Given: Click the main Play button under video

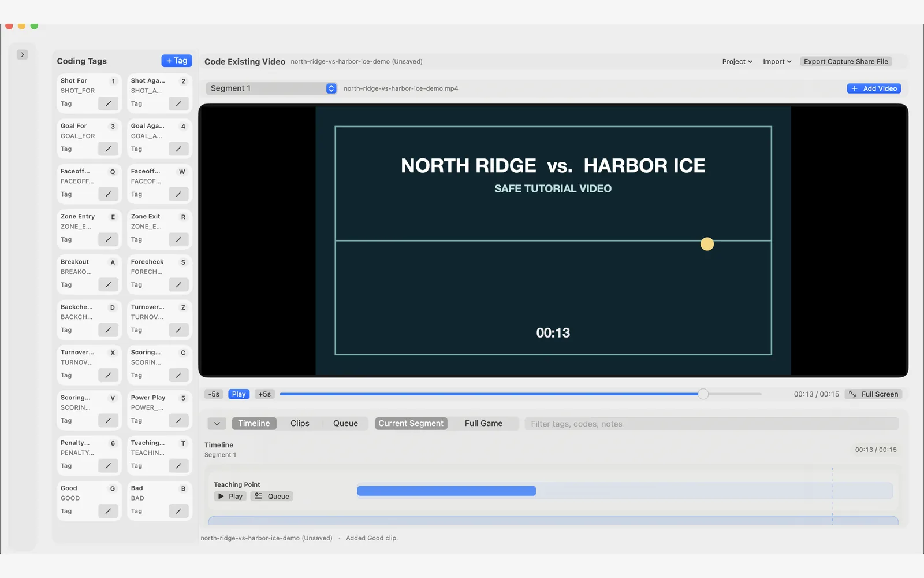Looking at the screenshot, I should pos(239,394).
